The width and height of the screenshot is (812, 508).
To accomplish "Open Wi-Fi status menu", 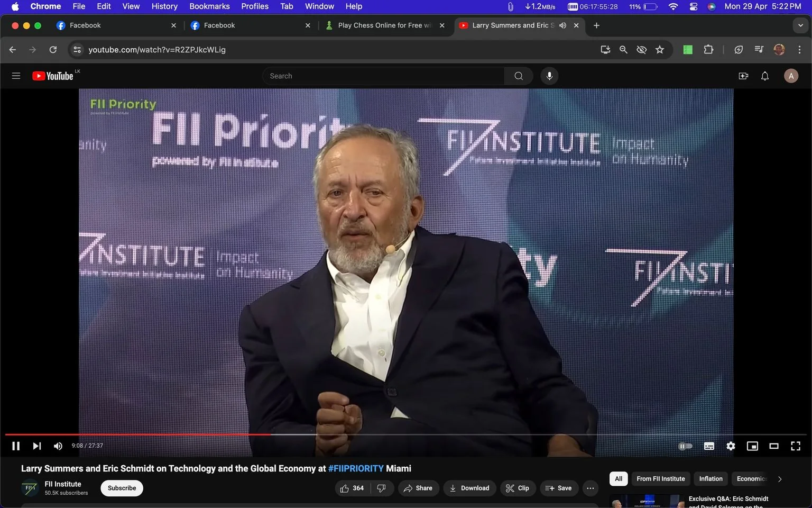I will 673,6.
